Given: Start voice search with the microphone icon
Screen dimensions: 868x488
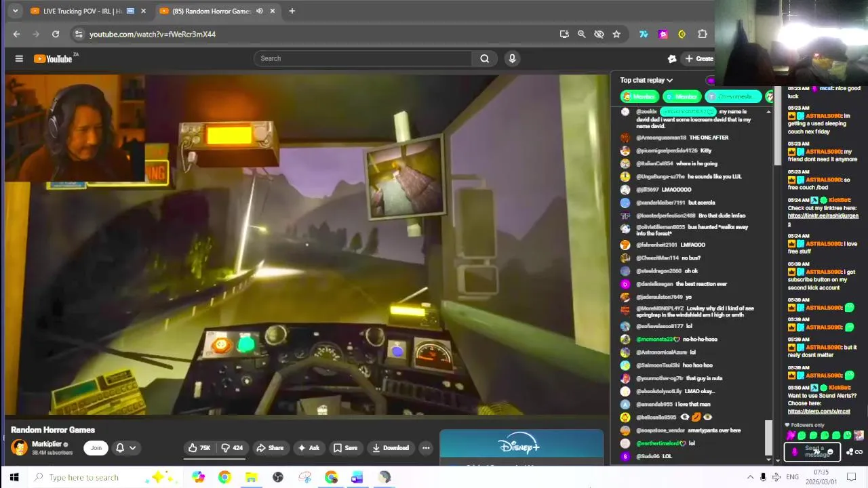Looking at the screenshot, I should (x=512, y=58).
